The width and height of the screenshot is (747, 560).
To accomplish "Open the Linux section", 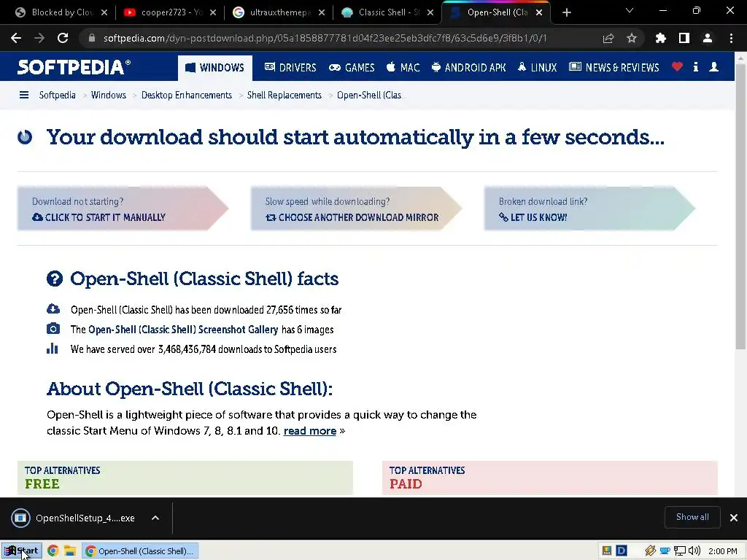I will coord(537,68).
